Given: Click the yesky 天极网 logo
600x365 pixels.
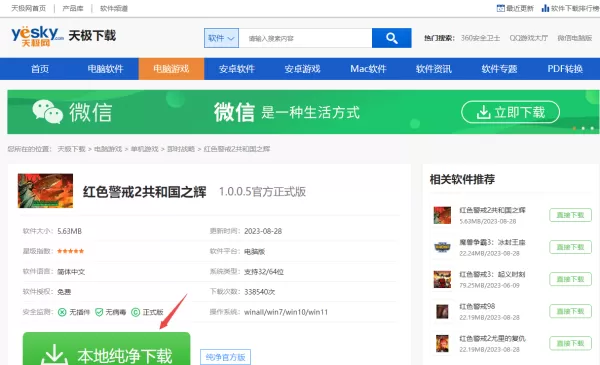Looking at the screenshot, I should click(37, 36).
